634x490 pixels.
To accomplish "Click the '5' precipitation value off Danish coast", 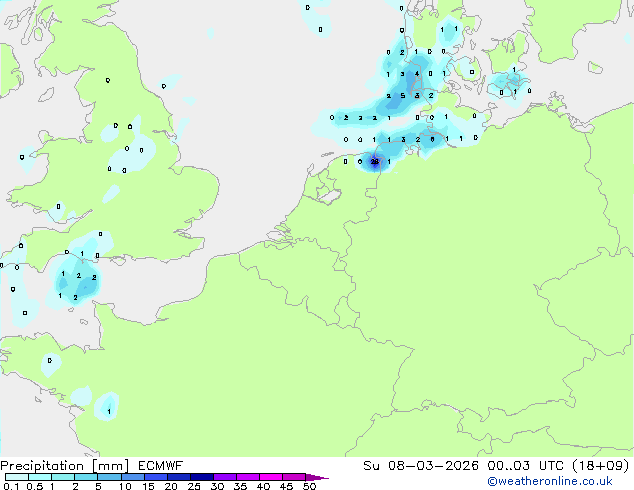I will click(x=402, y=96).
